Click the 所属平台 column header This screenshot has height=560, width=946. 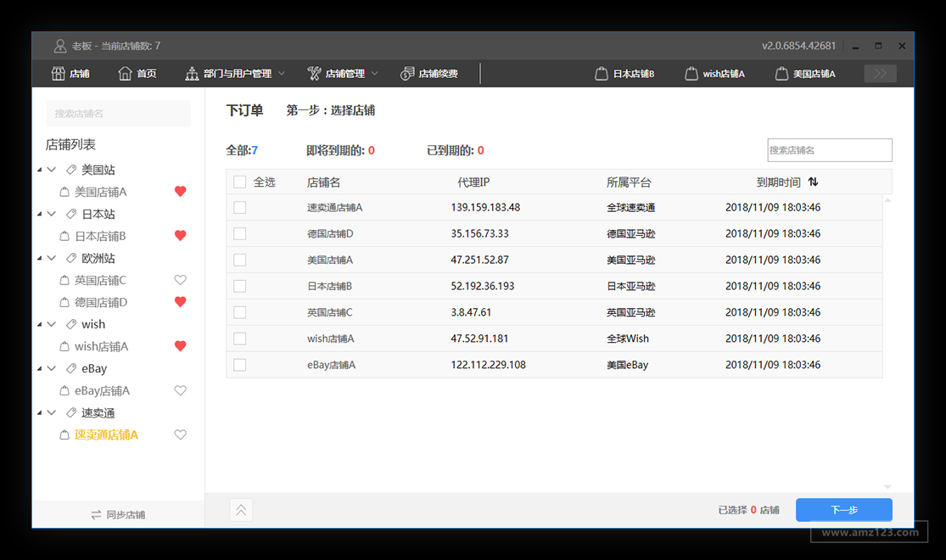[629, 182]
